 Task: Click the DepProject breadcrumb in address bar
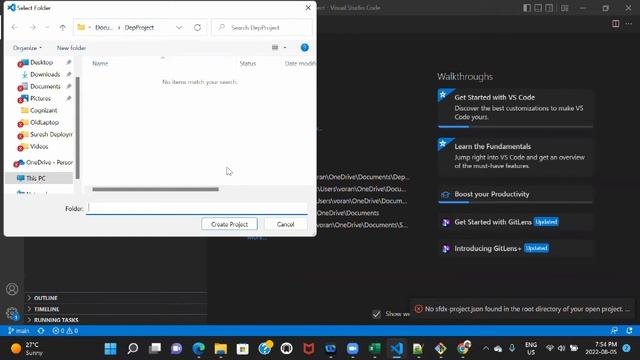139,27
